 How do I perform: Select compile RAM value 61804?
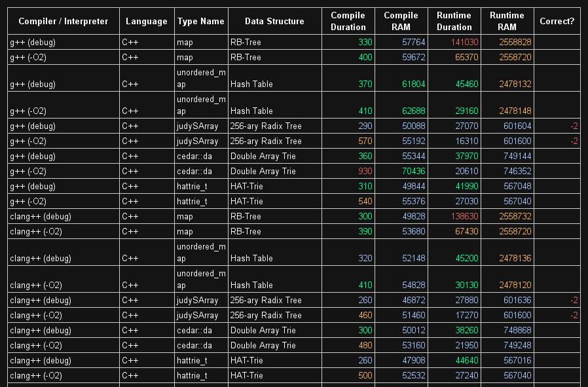(414, 84)
